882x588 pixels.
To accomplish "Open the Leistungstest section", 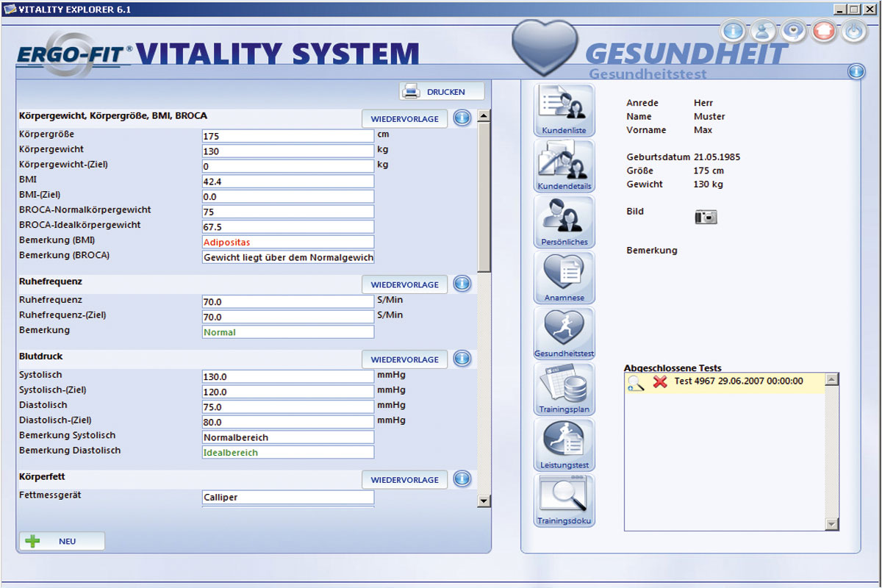I will point(564,445).
